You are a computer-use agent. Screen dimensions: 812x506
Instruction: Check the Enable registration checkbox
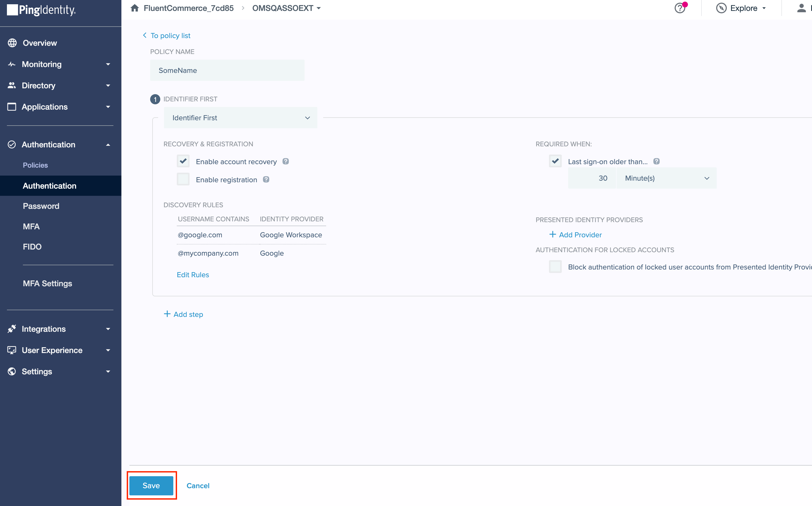coord(183,179)
